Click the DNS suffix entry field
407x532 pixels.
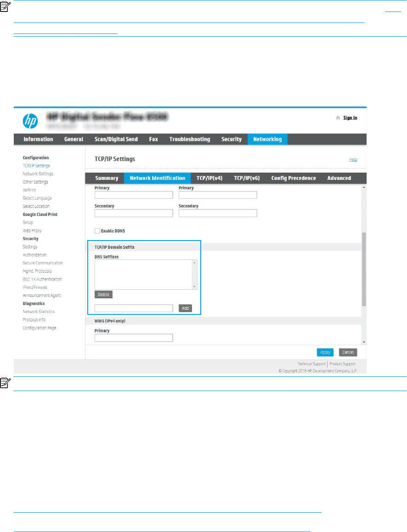point(134,308)
